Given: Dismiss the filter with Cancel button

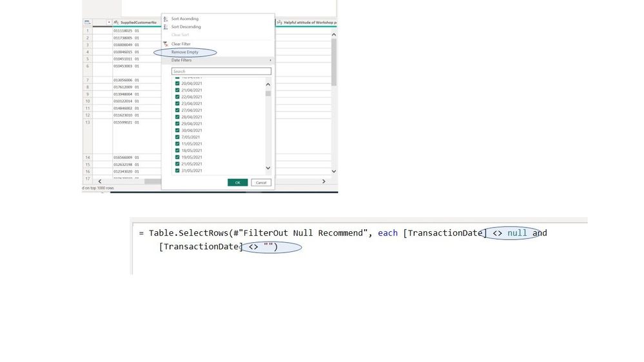Looking at the screenshot, I should click(261, 183).
